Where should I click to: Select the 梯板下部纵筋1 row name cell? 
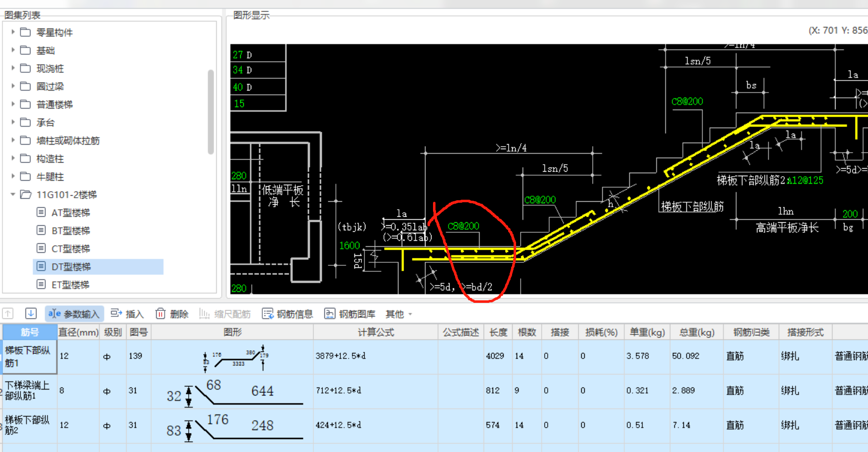coord(30,356)
